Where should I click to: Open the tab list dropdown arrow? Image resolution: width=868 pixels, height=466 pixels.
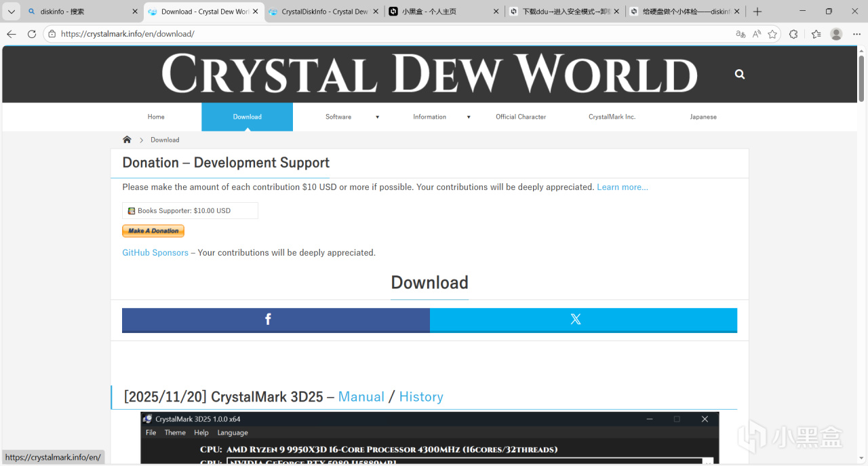[x=11, y=12]
